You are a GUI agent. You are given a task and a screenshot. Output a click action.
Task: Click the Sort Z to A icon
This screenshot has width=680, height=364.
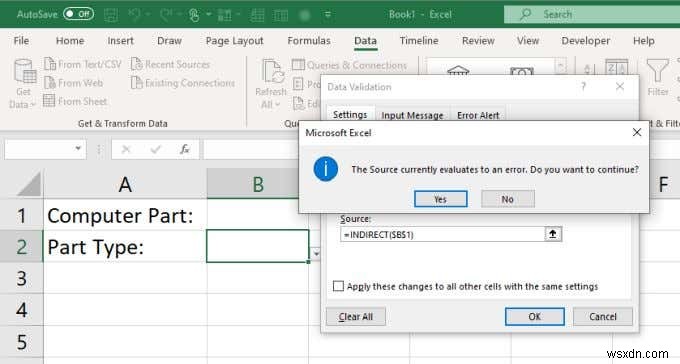616,68
